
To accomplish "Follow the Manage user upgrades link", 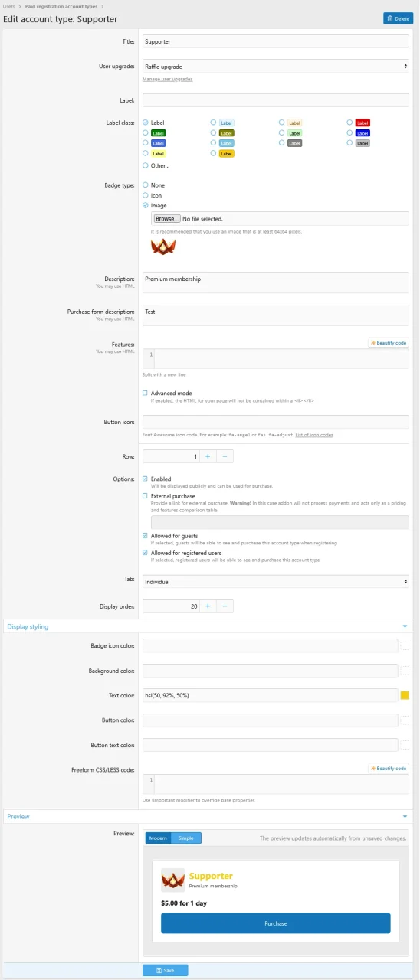I will [167, 80].
